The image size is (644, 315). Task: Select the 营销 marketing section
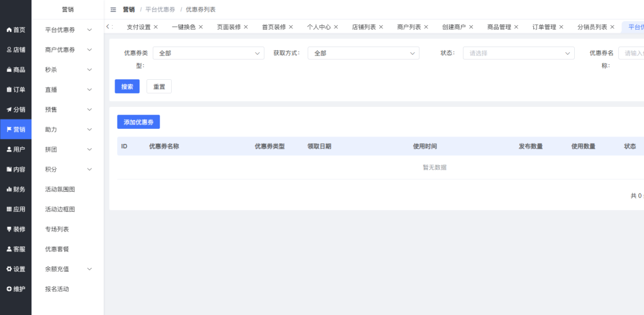tap(16, 130)
